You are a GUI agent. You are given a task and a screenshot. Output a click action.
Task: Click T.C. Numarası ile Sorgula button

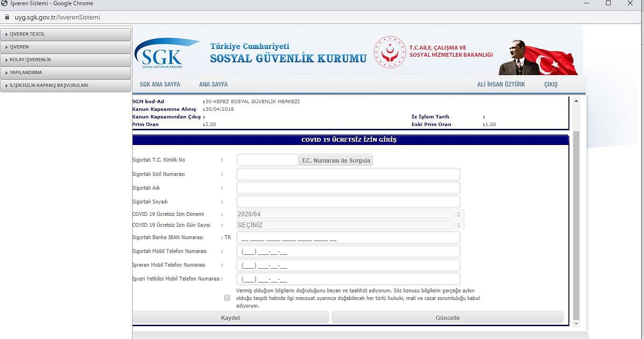click(x=336, y=160)
